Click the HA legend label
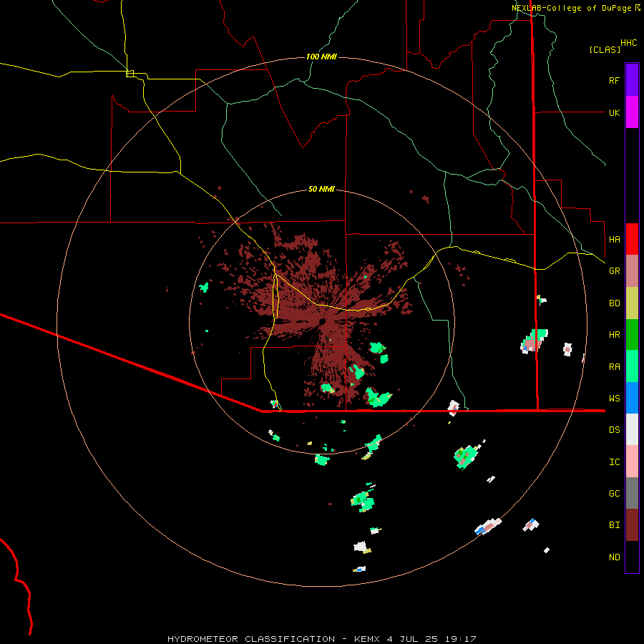Image resolution: width=644 pixels, height=644 pixels. click(x=614, y=239)
